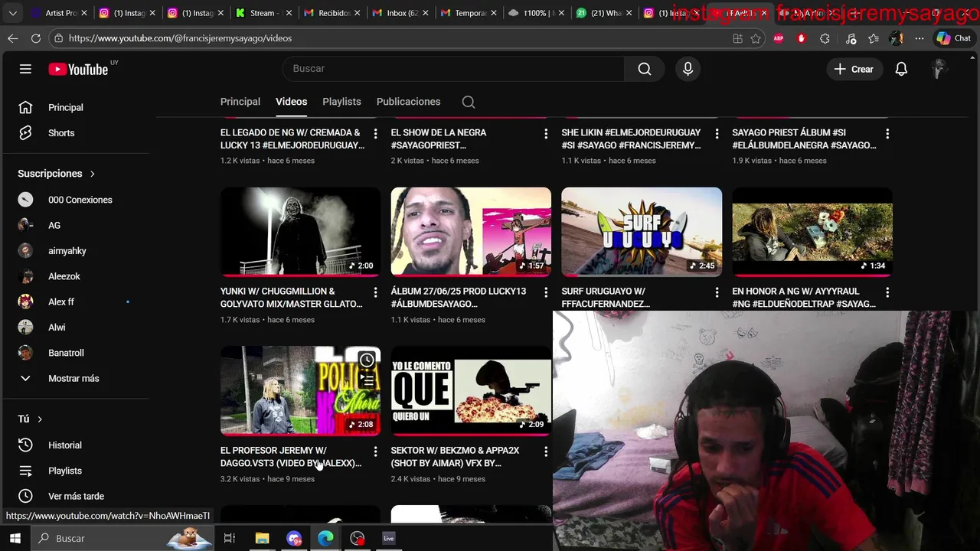
Task: Click the Crear button
Action: pyautogui.click(x=854, y=69)
